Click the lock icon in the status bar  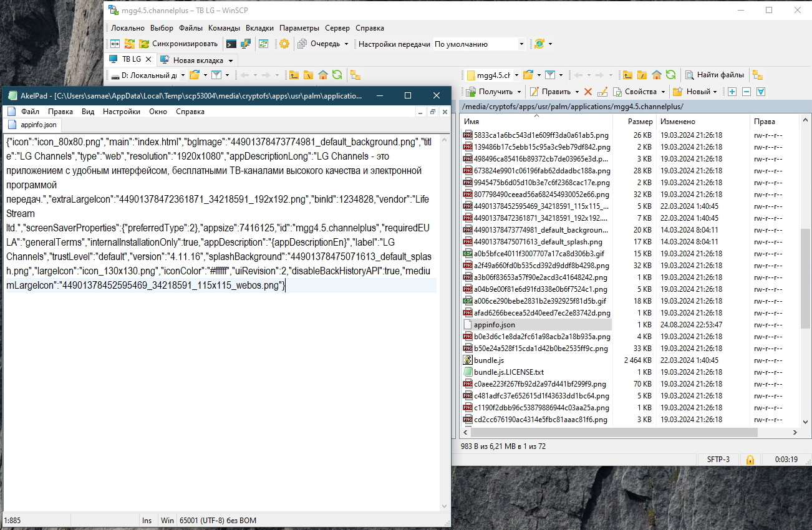coord(750,460)
